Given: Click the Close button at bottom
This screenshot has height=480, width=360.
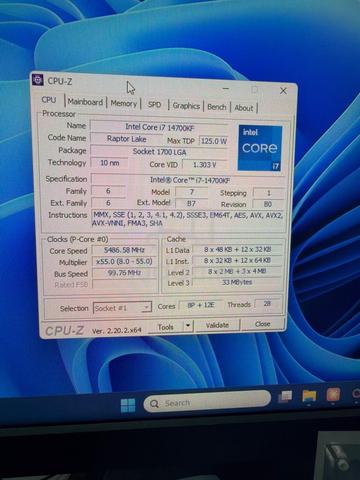Looking at the screenshot, I should [x=263, y=324].
